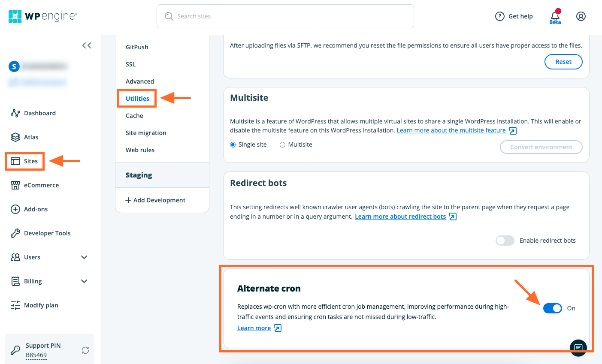Open the Utilities settings page
The image size is (602, 364).
pyautogui.click(x=136, y=98)
